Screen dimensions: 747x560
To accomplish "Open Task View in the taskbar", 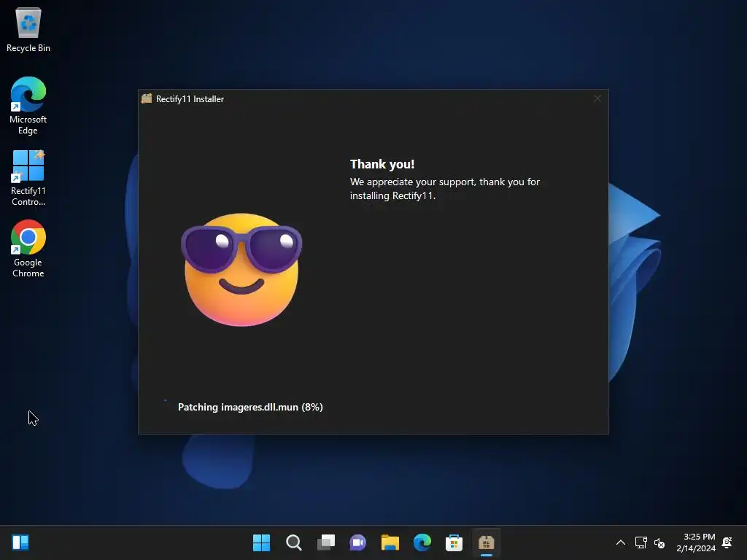I will (326, 542).
